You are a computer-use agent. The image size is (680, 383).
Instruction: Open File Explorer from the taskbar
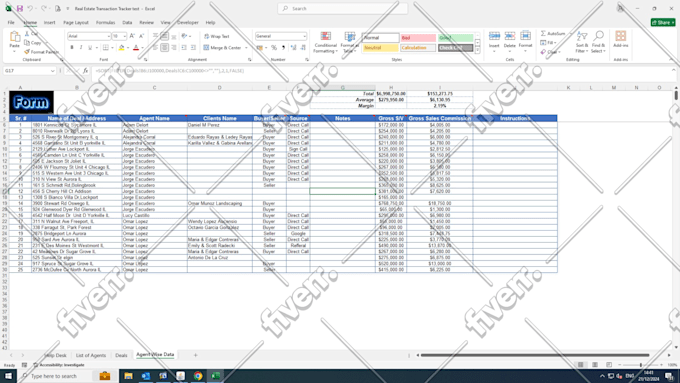(x=128, y=376)
